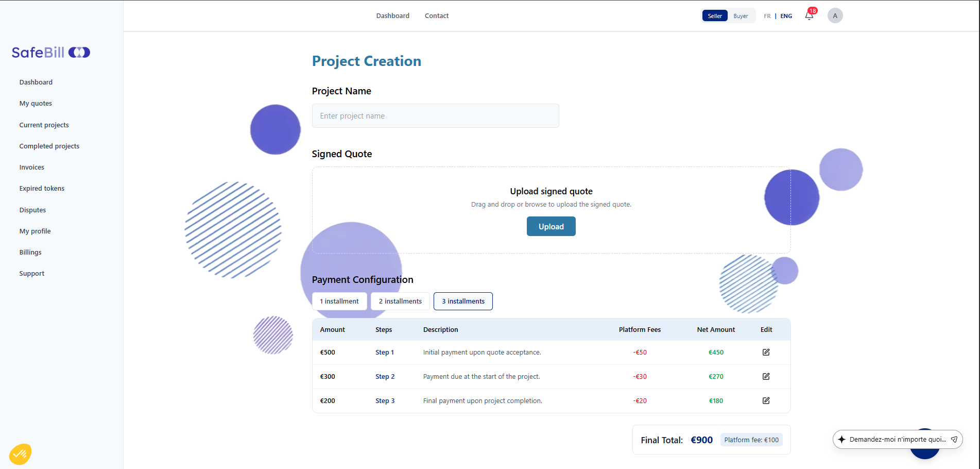
Task: Change language to FR
Action: click(767, 16)
